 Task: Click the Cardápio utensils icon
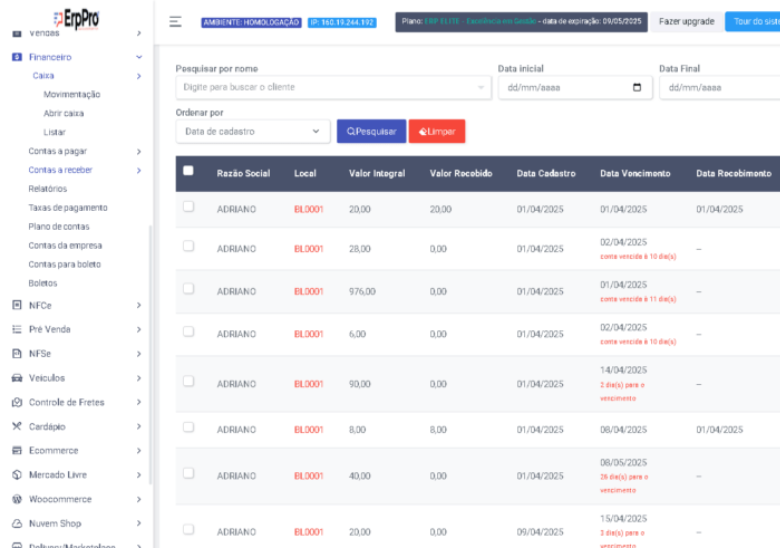click(x=17, y=426)
